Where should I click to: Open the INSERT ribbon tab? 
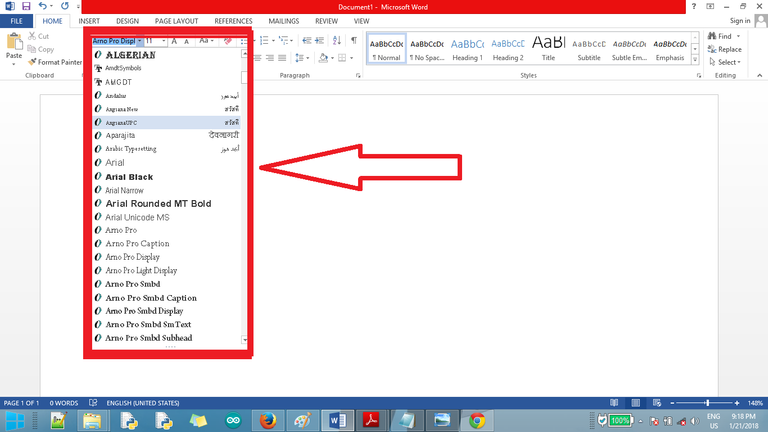point(89,20)
